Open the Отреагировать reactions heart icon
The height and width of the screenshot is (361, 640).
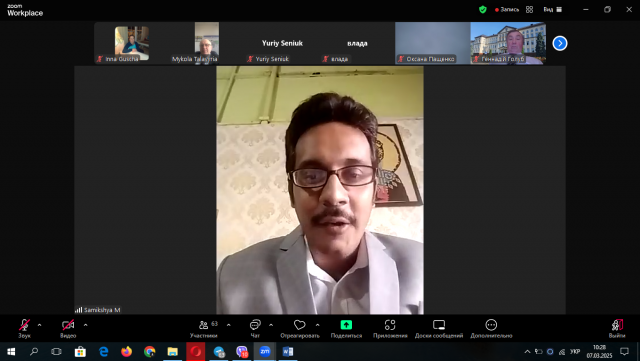point(300,328)
